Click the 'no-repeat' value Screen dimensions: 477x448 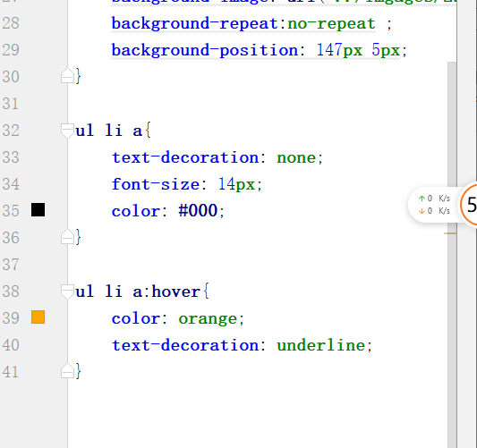pyautogui.click(x=331, y=24)
